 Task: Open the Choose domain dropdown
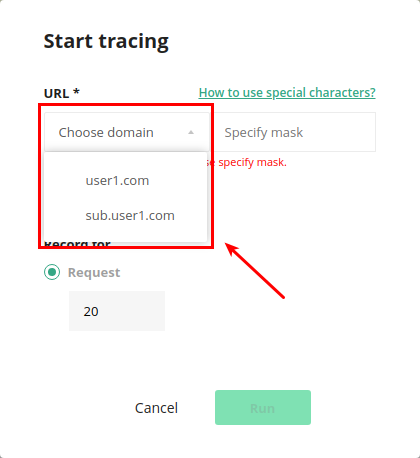tap(127, 132)
